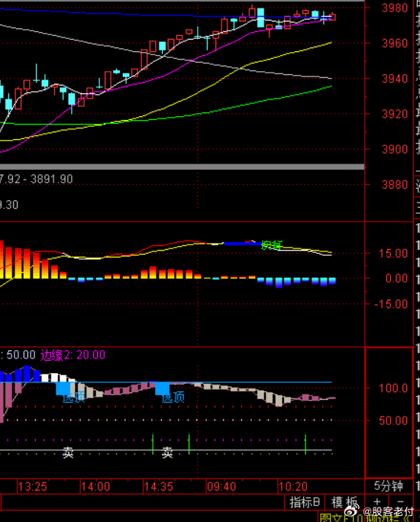The image size is (420, 522).
Task: Select the 5分钟 period label
Action: point(388,486)
